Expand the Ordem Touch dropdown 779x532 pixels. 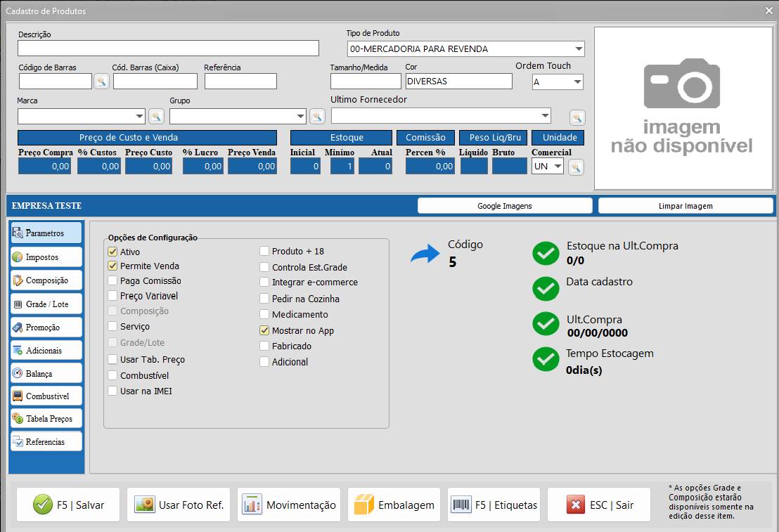(577, 82)
